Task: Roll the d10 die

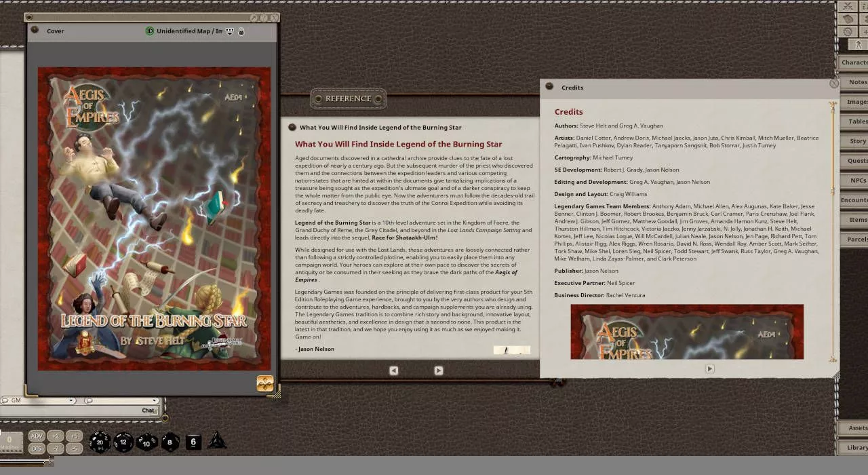Action: pos(147,442)
